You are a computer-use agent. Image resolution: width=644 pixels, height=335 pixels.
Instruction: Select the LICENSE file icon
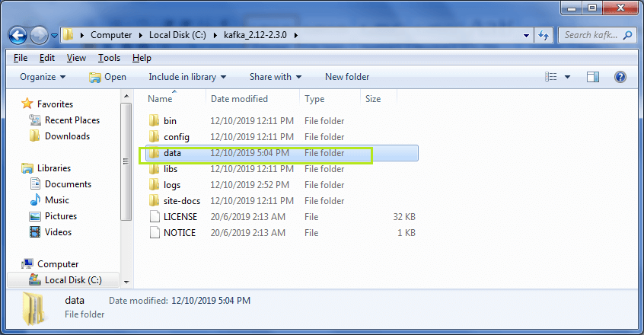click(x=155, y=216)
